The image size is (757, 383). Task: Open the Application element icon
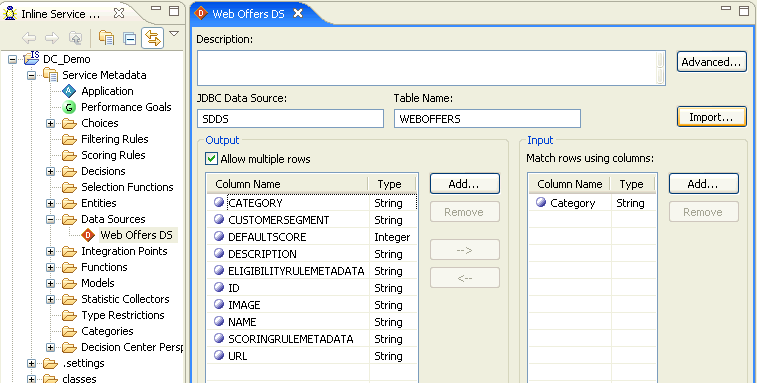[x=69, y=91]
